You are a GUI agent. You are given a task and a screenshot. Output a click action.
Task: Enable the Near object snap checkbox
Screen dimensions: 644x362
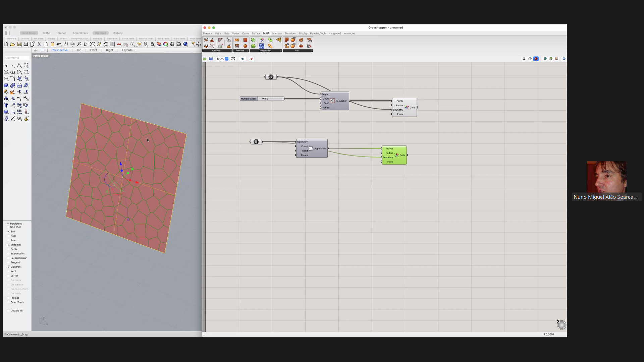8,236
